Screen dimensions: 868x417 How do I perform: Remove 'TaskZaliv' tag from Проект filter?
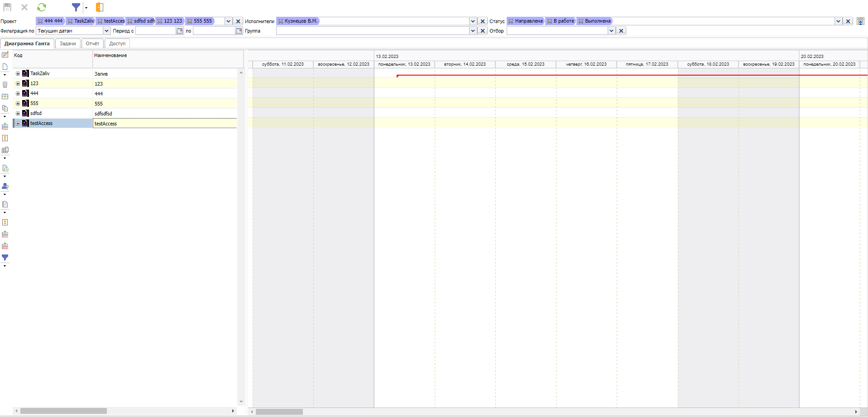point(70,21)
